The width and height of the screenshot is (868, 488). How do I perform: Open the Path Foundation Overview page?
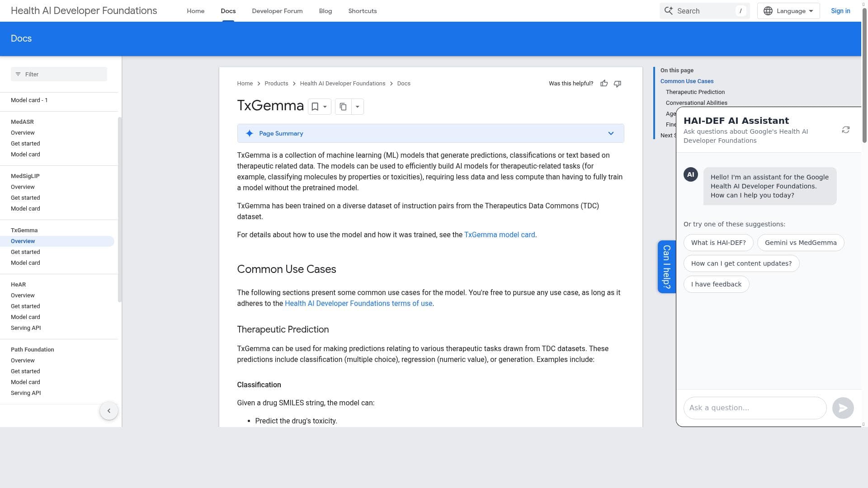pyautogui.click(x=23, y=361)
